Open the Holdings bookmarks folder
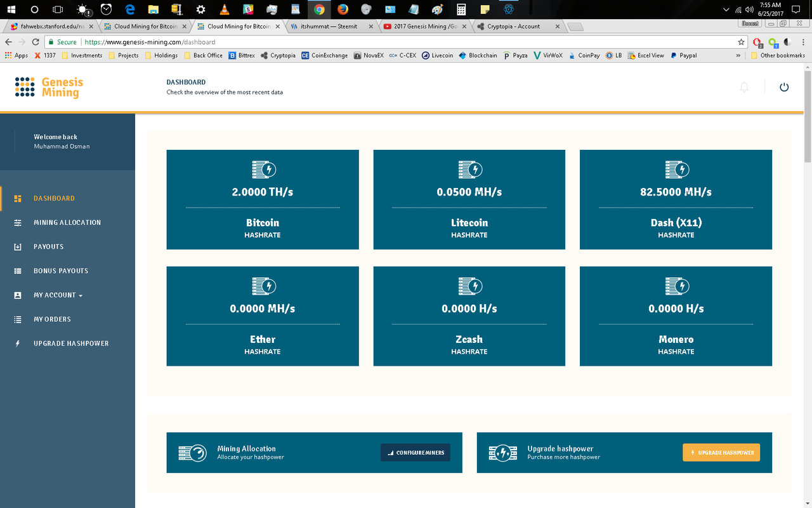Screen dimensions: 812x508 [161, 55]
